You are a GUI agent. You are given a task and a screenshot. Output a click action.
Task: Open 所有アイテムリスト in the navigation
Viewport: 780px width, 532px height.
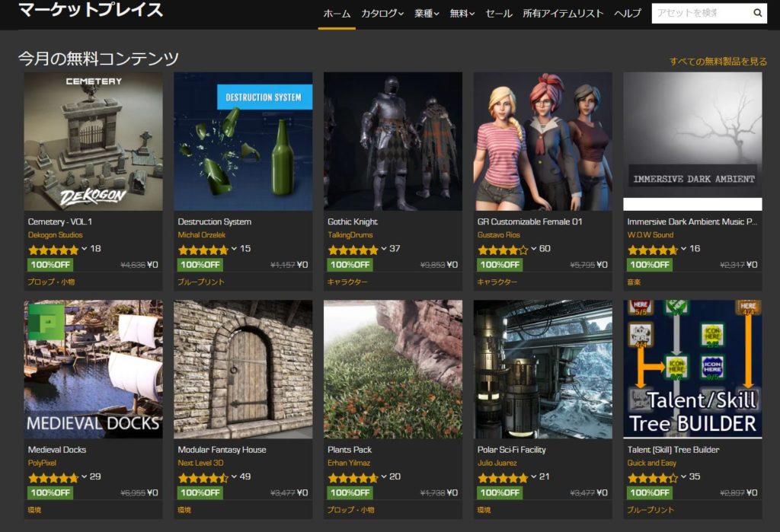pyautogui.click(x=563, y=14)
